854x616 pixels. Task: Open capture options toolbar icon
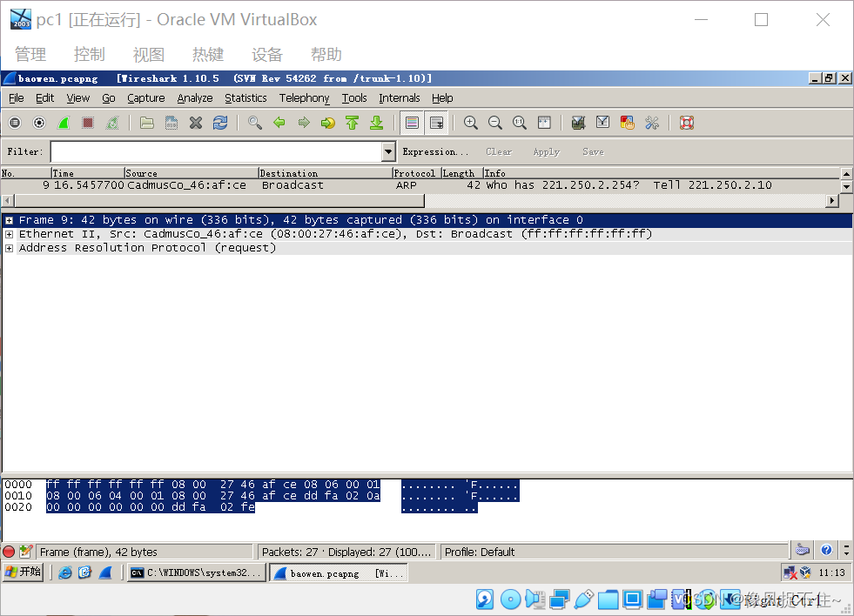(39, 123)
